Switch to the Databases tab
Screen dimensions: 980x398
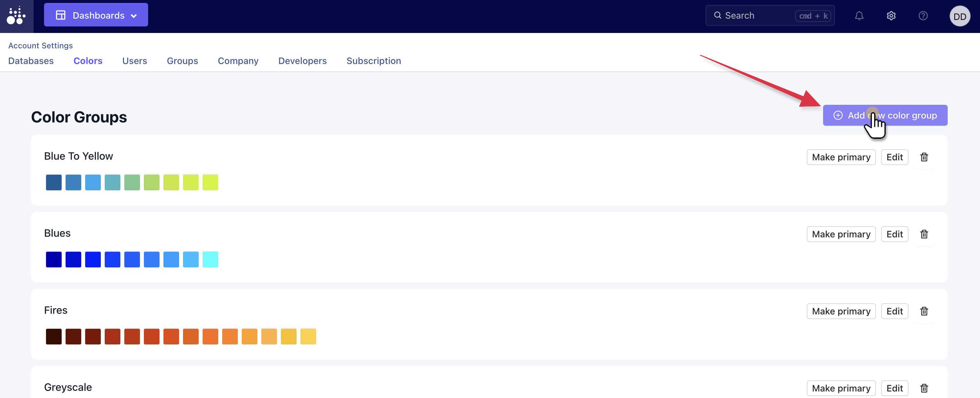pos(31,61)
